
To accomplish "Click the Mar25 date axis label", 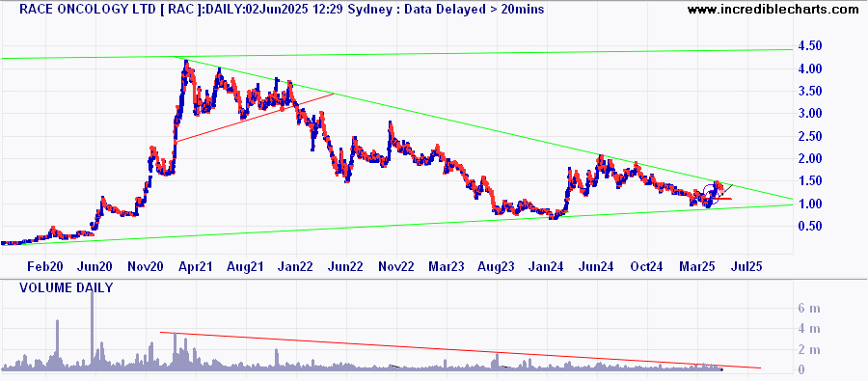I will coord(697,266).
